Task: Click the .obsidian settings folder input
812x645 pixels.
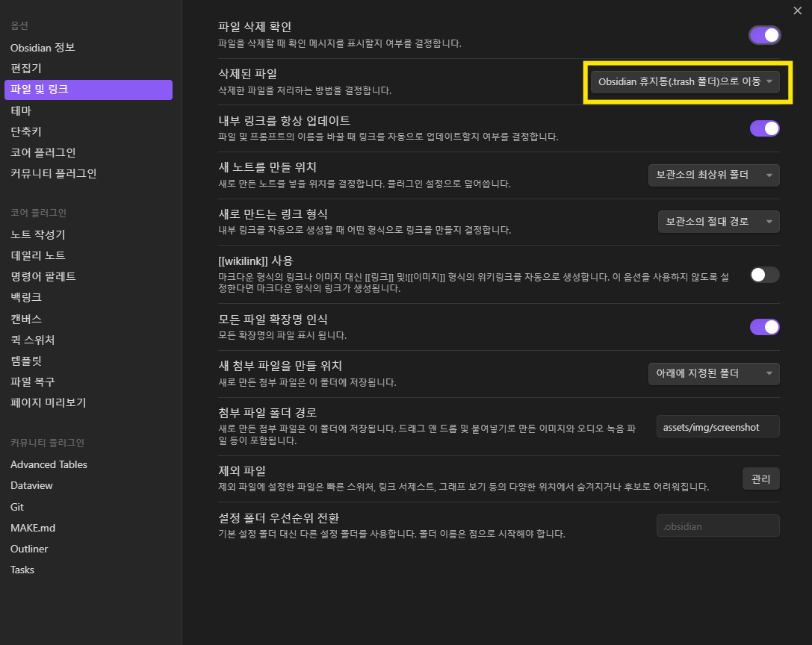Action: [718, 526]
